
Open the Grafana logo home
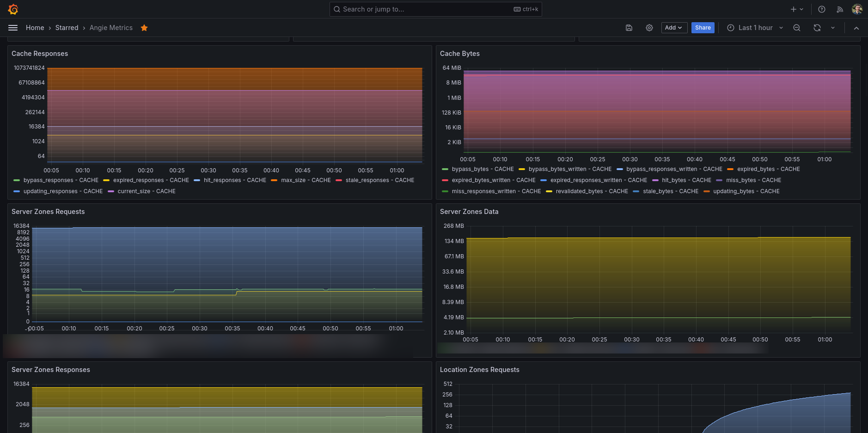click(13, 9)
